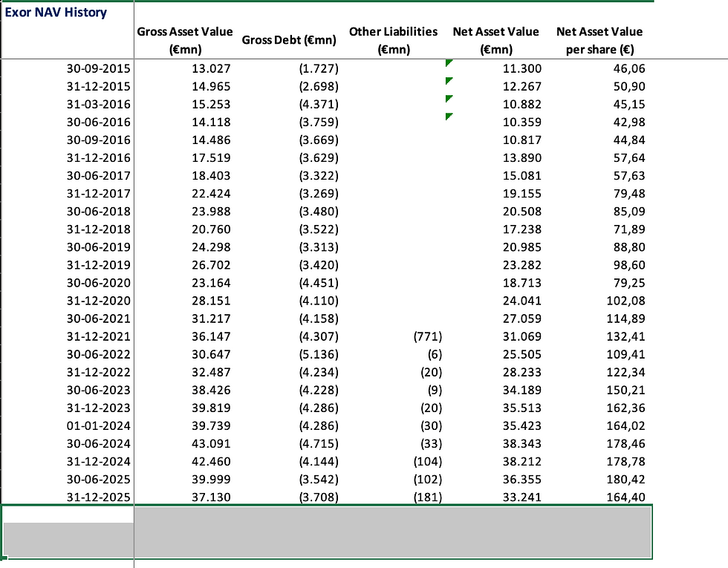Image resolution: width=728 pixels, height=568 pixels.
Task: Click the date cell 01-01-2024
Action: (98, 426)
